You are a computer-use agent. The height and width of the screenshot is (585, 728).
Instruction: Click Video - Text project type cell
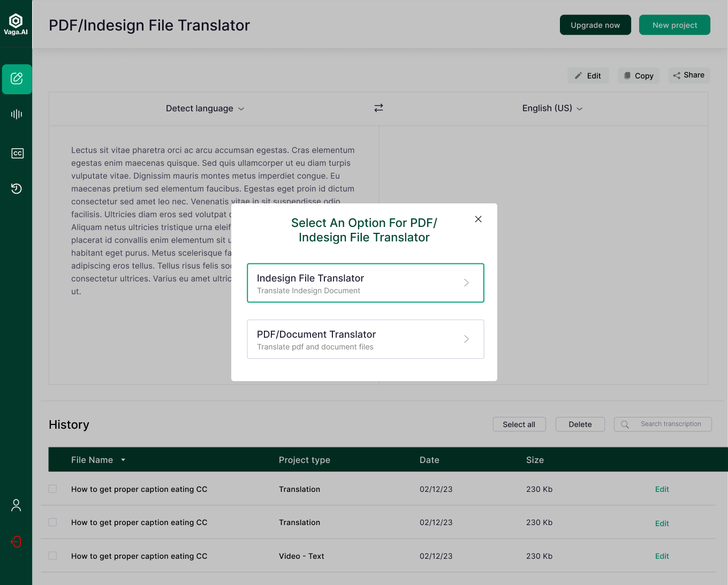point(301,556)
